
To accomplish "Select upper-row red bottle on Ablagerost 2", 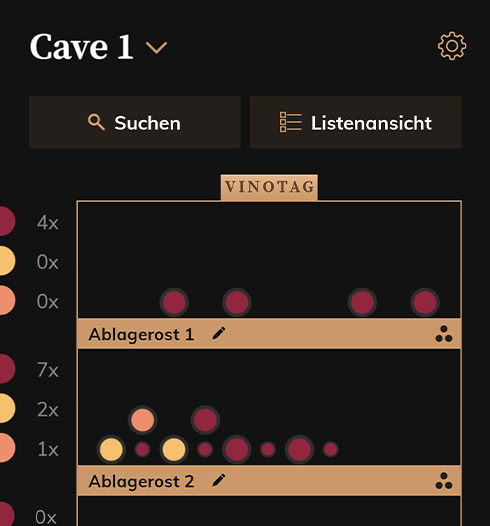I will [x=205, y=420].
